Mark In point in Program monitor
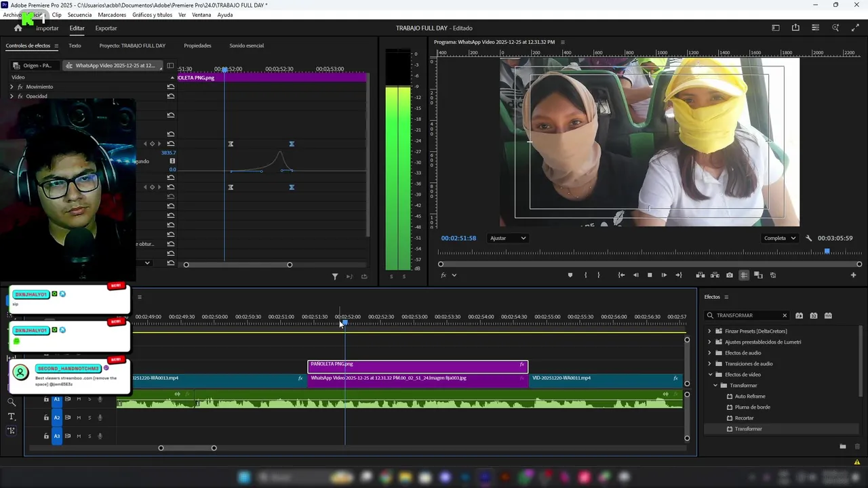This screenshot has height=488, width=868. coord(585,275)
